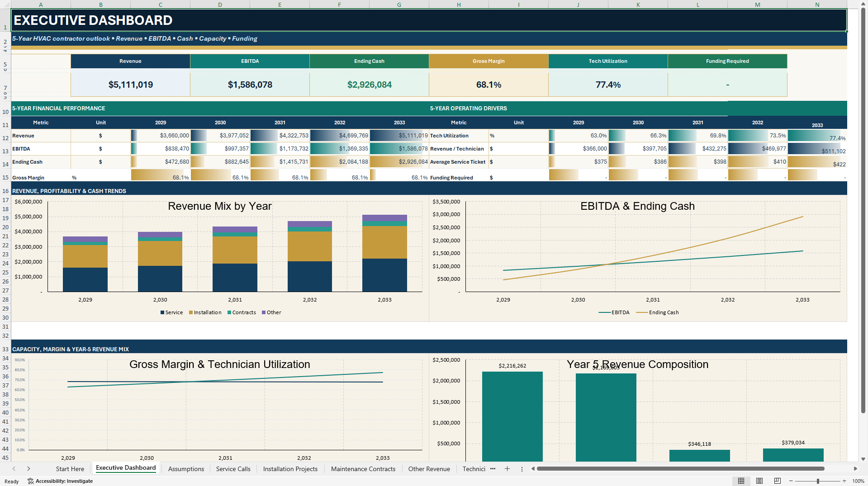This screenshot has height=486, width=868.
Task: Click the Tech Utilization KPI value 77.4%
Action: (x=608, y=85)
